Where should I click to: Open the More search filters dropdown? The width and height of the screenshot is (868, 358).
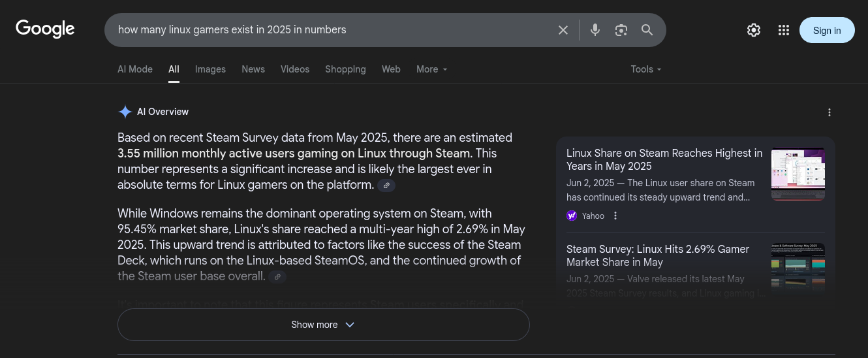coord(432,69)
